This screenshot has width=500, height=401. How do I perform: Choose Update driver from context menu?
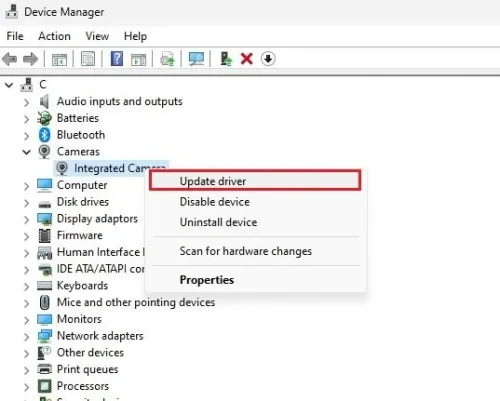coord(255,181)
